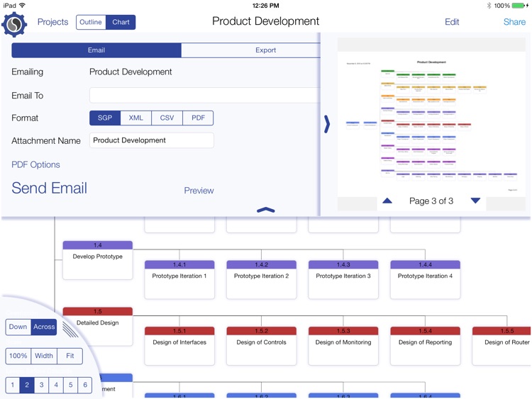Tap the Page 3 of 3 label

coord(431,201)
